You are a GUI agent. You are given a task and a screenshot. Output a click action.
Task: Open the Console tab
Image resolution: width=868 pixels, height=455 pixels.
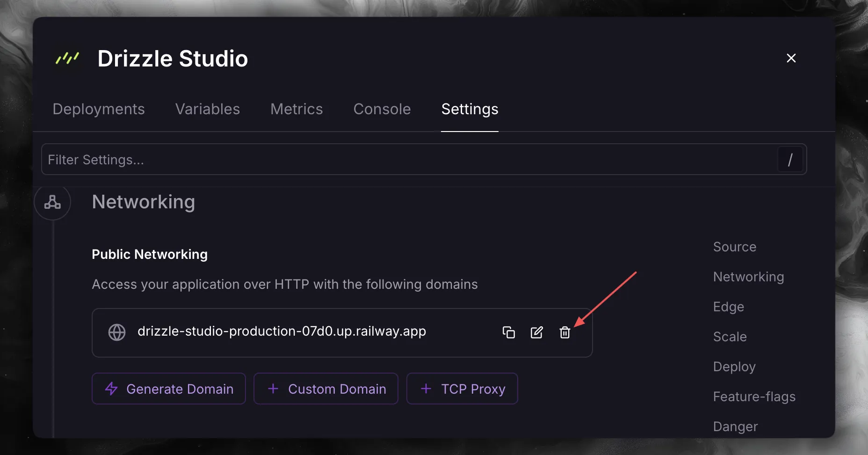pyautogui.click(x=382, y=109)
